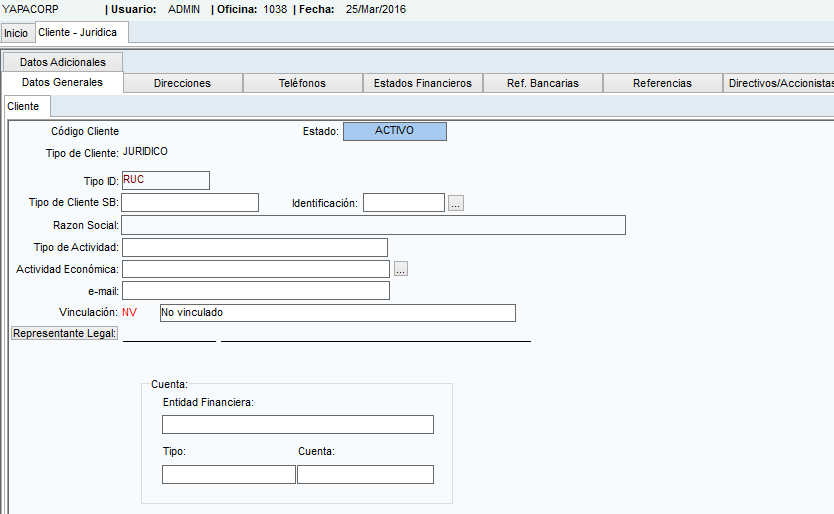This screenshot has width=834, height=514.
Task: Click the Representante Legal button
Action: (64, 334)
